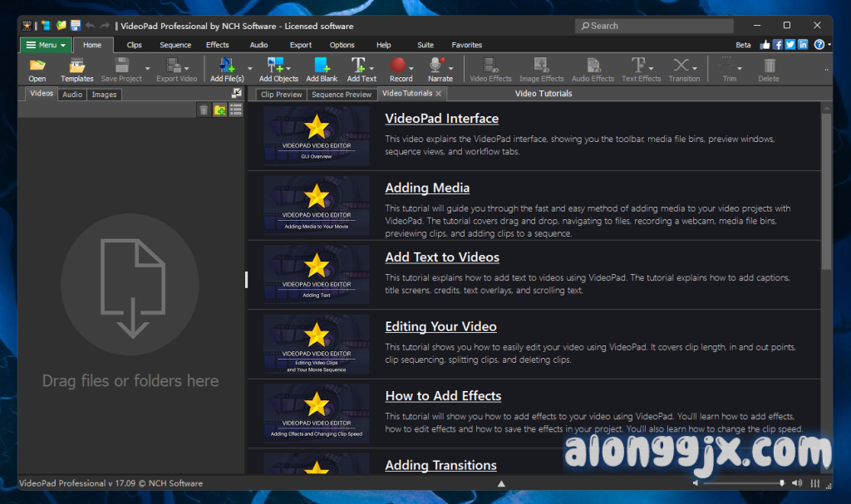Mute audio using the left speaker icon
Viewport: 851px width, 504px height.
[x=696, y=483]
